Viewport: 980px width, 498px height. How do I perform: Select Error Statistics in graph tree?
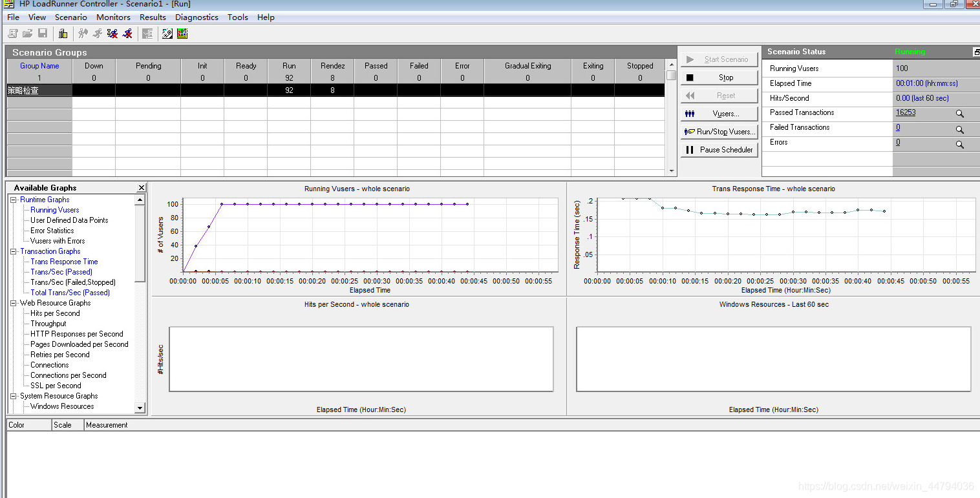point(52,231)
